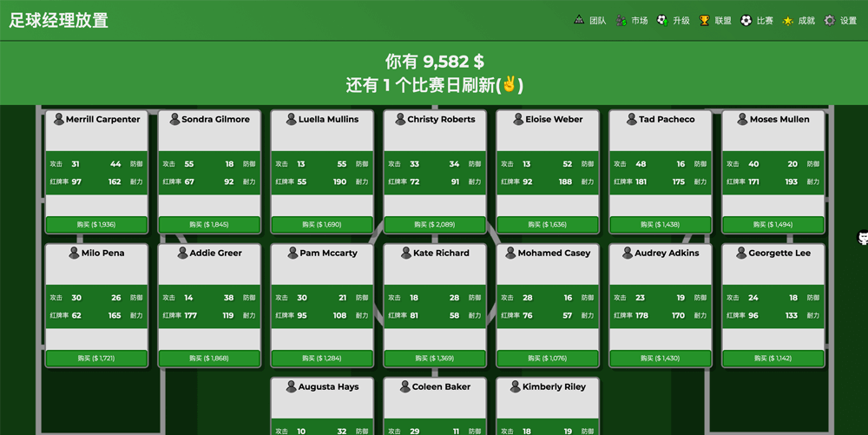
Task: Click Coleen Baker's avatar icon
Action: tap(404, 387)
